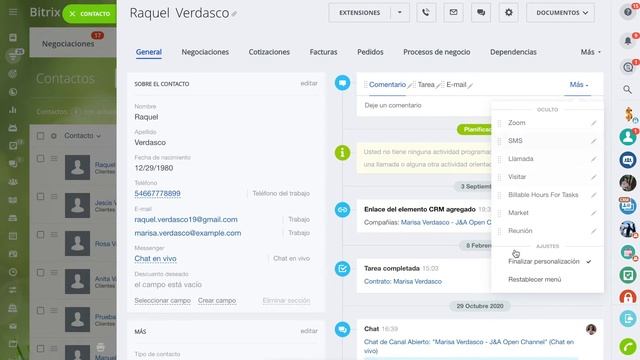Open the Trabajo type for raquel.verdasco19 email
640x360 pixels.
(x=299, y=220)
